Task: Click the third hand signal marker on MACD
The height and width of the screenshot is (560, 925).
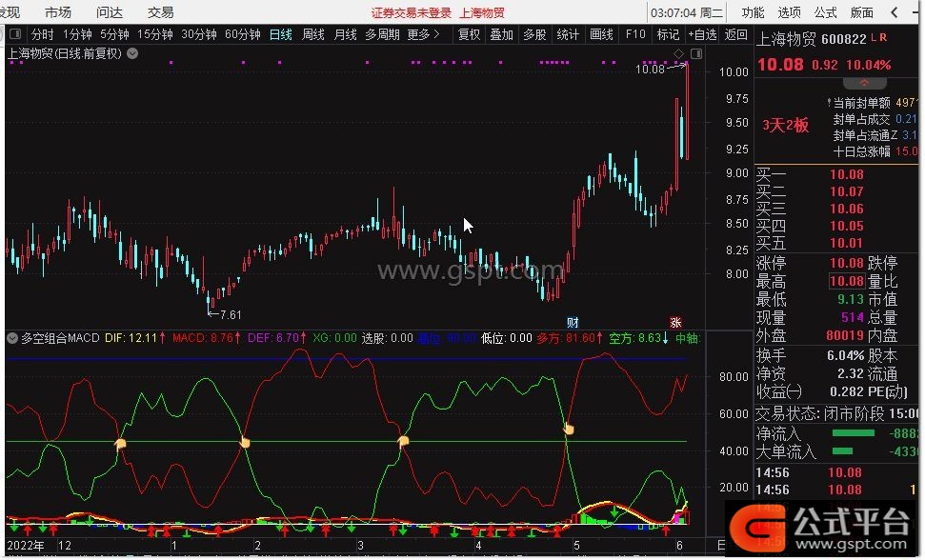Action: (x=404, y=441)
